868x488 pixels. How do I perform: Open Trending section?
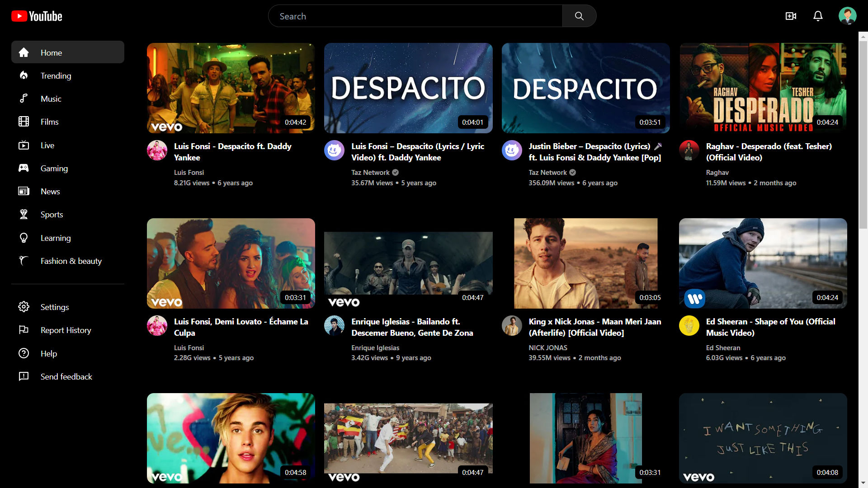pyautogui.click(x=68, y=75)
